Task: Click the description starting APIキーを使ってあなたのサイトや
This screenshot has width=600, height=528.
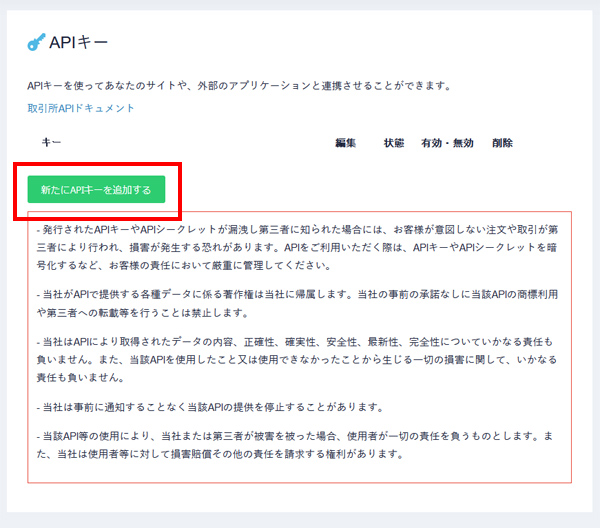Action: pyautogui.click(x=240, y=85)
